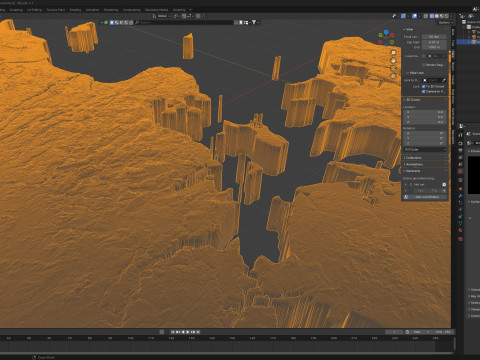Enable the Local Camera checkbox
The height and width of the screenshot is (360, 480).
424,56
